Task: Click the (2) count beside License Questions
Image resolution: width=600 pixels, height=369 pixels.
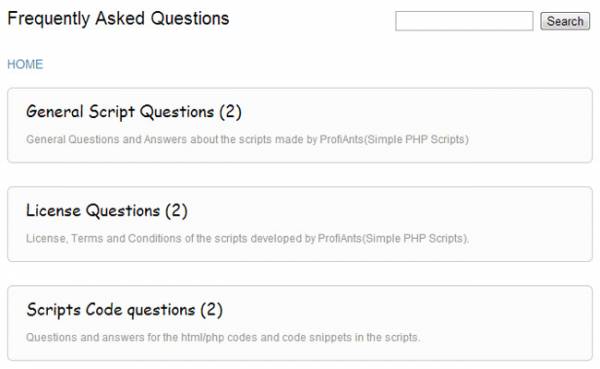Action: [176, 211]
